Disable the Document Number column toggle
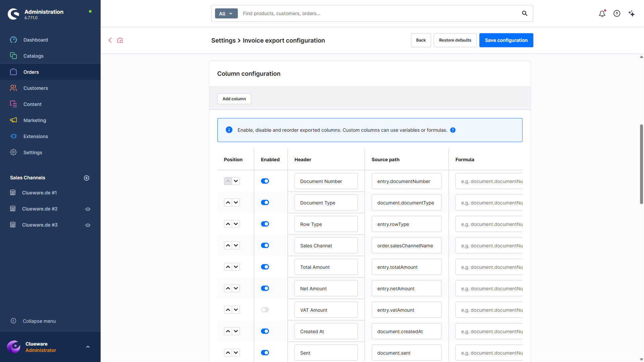 [265, 181]
